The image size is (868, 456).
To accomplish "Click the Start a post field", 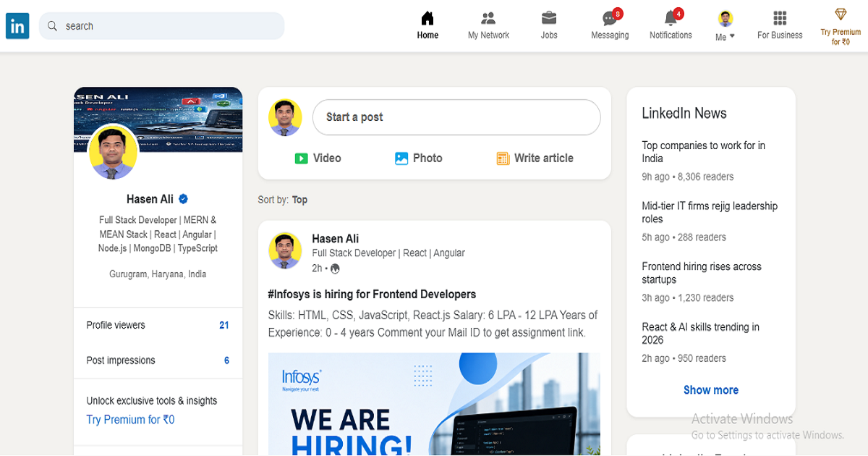I will coord(456,117).
